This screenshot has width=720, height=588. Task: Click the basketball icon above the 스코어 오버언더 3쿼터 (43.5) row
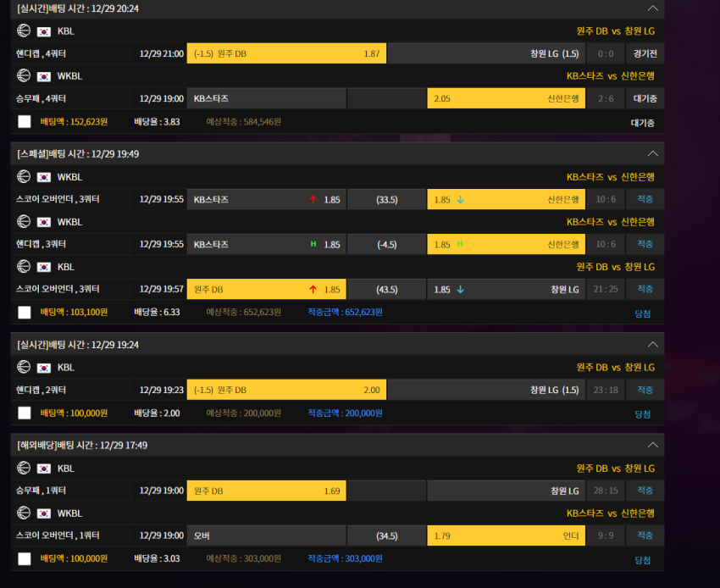click(x=24, y=267)
